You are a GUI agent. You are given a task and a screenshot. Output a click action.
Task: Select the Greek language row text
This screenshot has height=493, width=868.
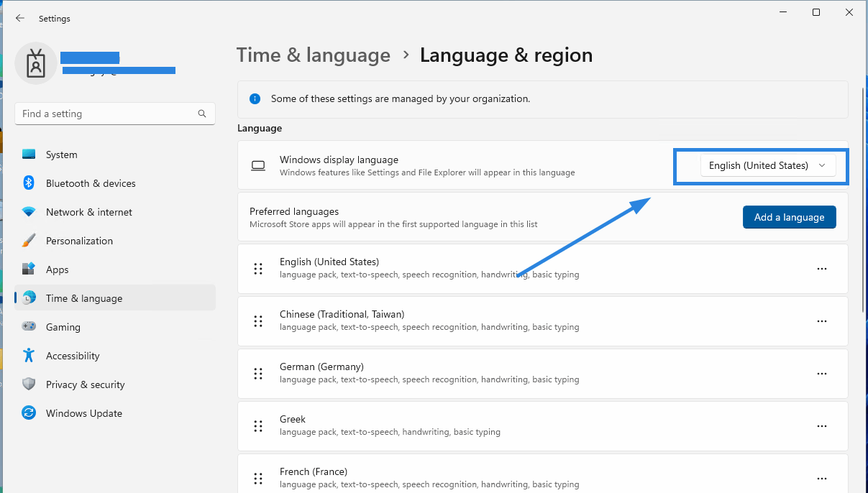pos(293,419)
